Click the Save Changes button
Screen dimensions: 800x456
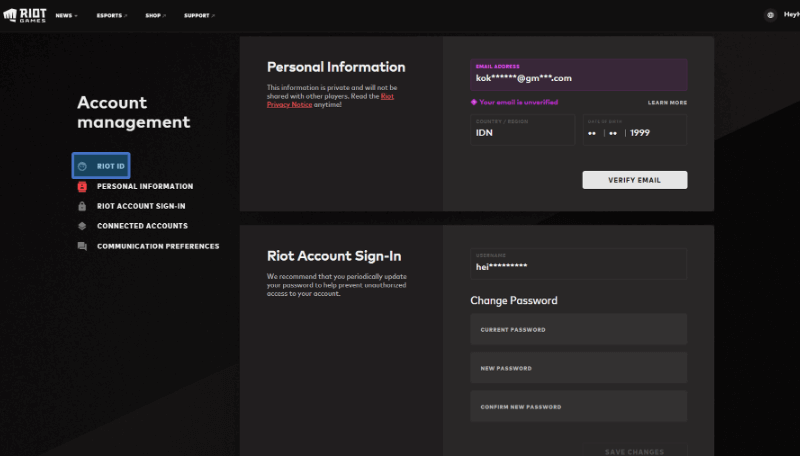click(635, 451)
